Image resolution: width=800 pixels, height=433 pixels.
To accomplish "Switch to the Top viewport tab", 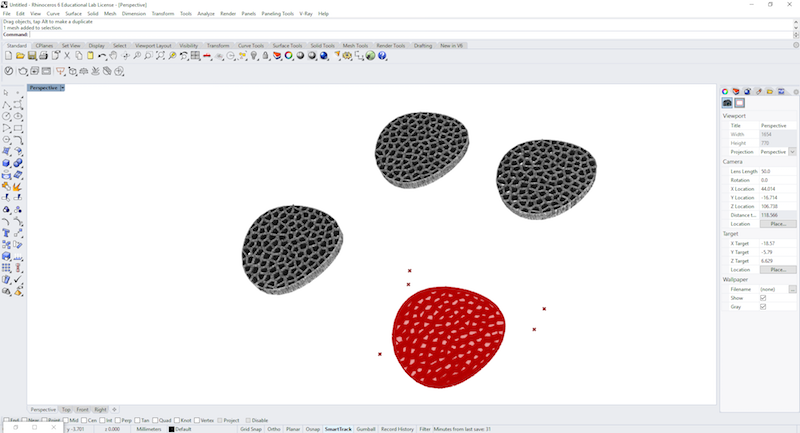I will click(66, 410).
